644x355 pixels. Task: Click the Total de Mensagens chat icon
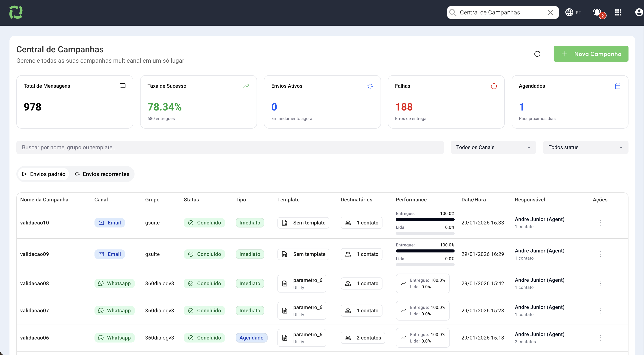[x=122, y=86]
